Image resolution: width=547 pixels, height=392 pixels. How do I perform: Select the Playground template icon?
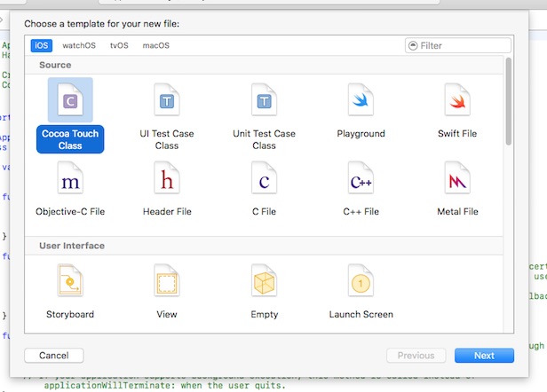(361, 100)
